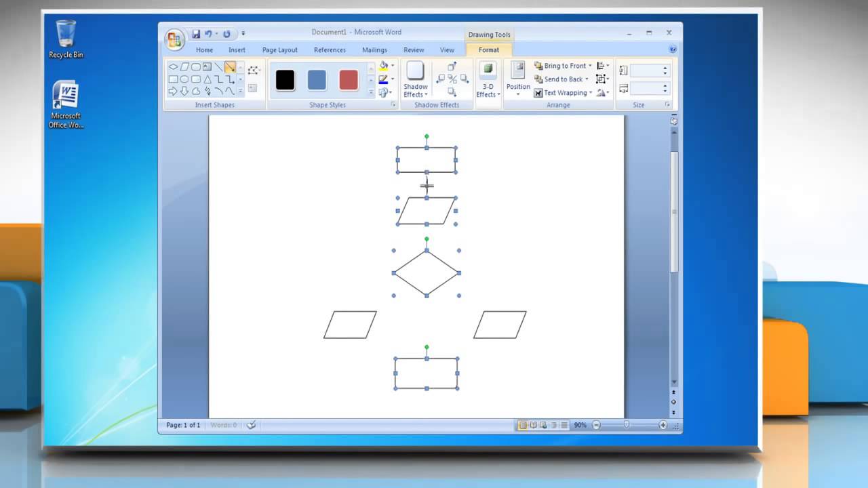
Task: Select the highlighted arrow line shape
Action: pyautogui.click(x=230, y=66)
